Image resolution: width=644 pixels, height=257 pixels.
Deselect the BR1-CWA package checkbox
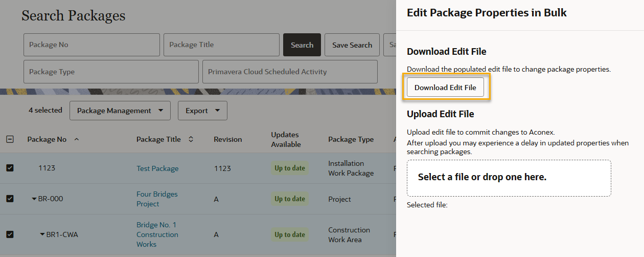10,234
